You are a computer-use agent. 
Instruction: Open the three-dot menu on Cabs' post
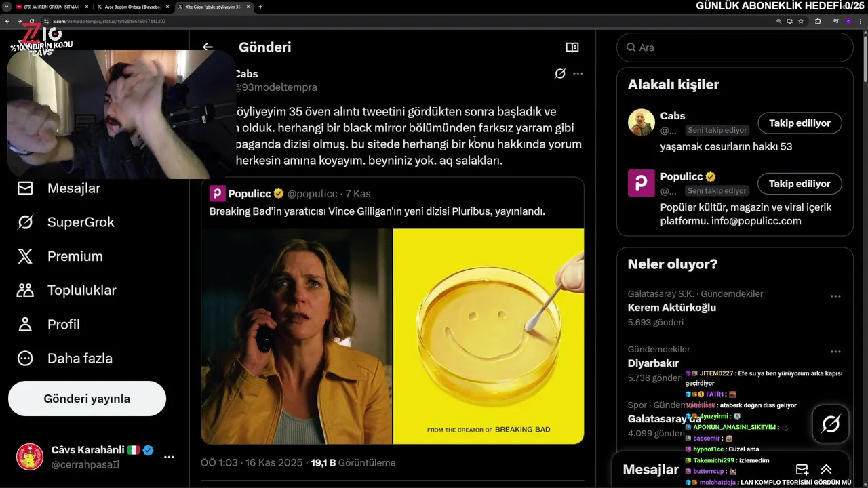tap(578, 73)
